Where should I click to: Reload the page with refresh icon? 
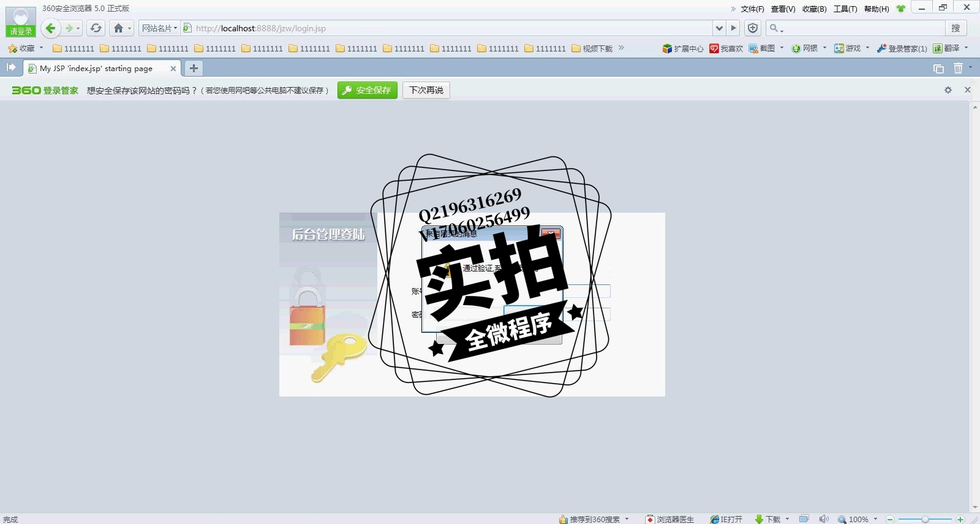pos(96,28)
